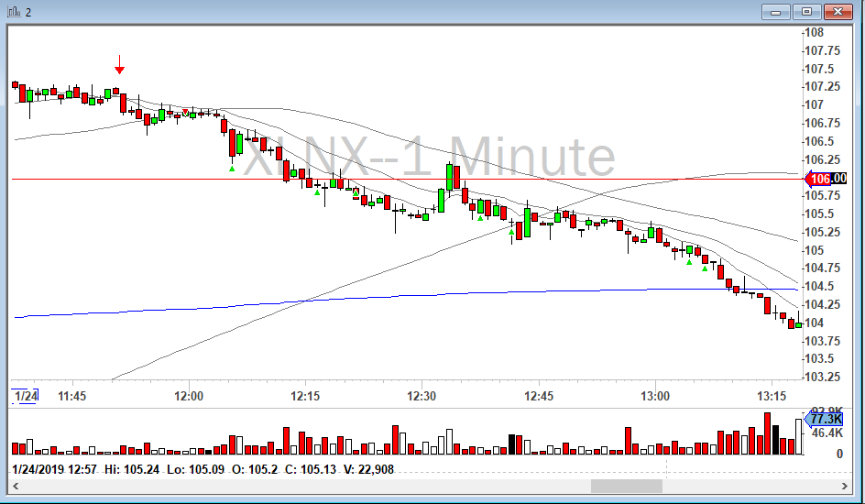Click the chart window icon in title bar
Screen dimensions: 865x504
(13, 11)
